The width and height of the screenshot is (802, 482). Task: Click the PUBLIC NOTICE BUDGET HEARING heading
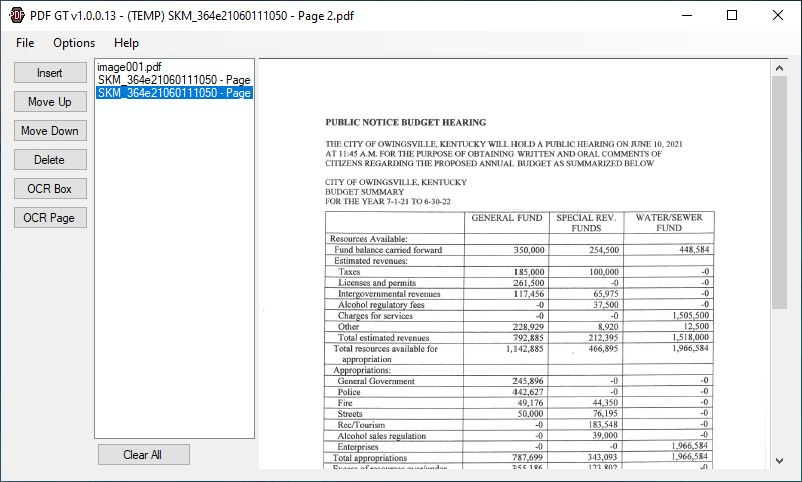(406, 122)
